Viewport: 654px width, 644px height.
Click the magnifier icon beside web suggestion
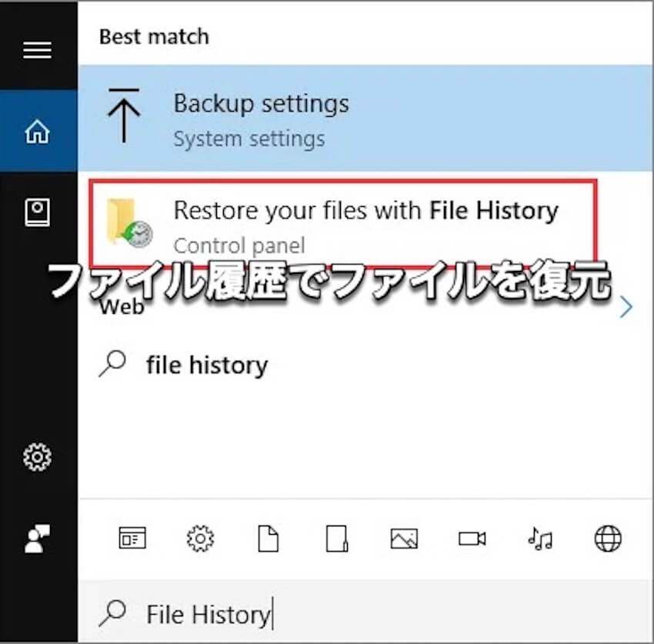point(112,364)
